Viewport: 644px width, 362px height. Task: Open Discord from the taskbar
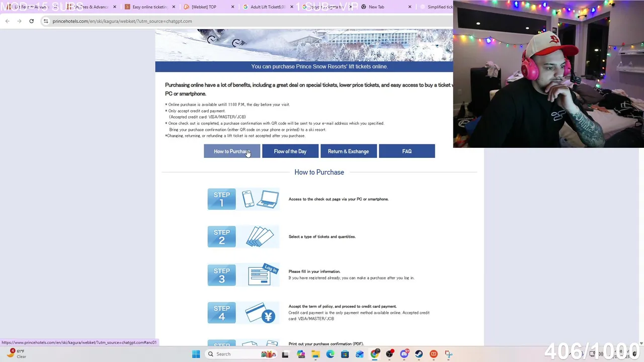pos(404,354)
